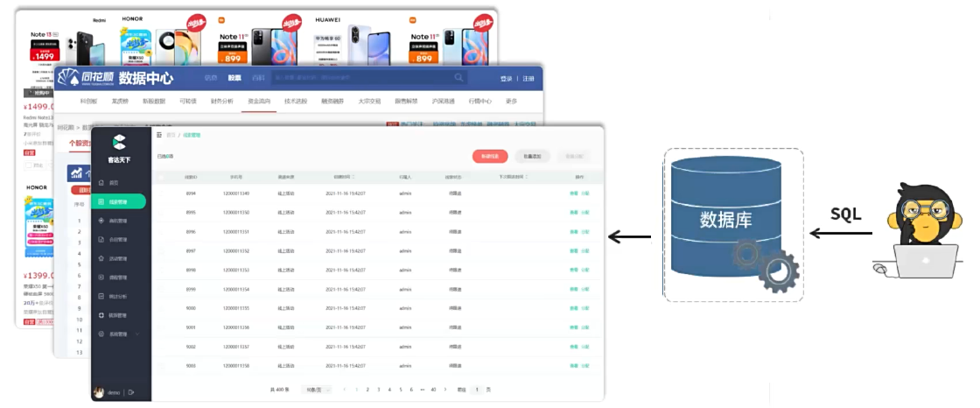Screen dimensions: 980x408
Task: Click the hamburger menu icon beside breadcrumb
Action: pyautogui.click(x=159, y=135)
